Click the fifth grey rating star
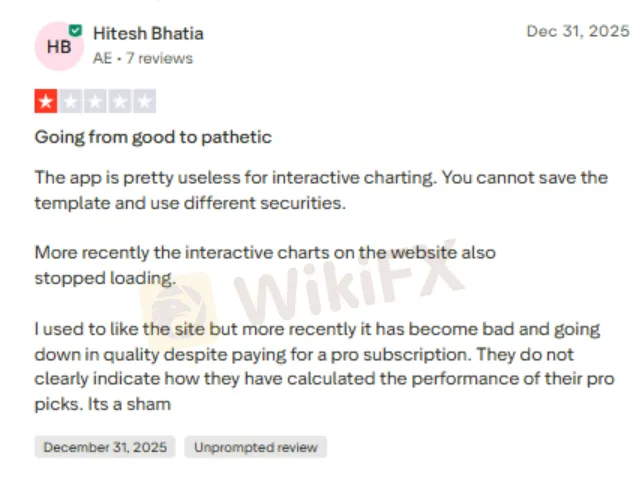The width and height of the screenshot is (639, 482). point(145,101)
